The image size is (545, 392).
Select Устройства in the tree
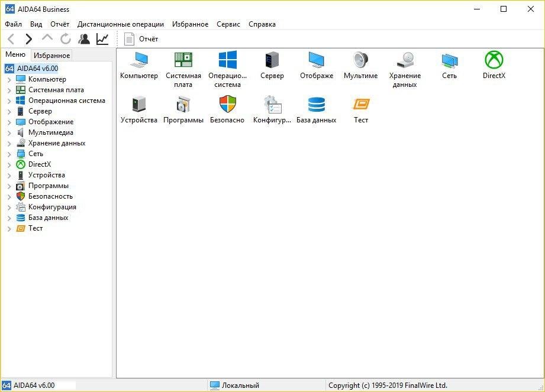[x=47, y=175]
